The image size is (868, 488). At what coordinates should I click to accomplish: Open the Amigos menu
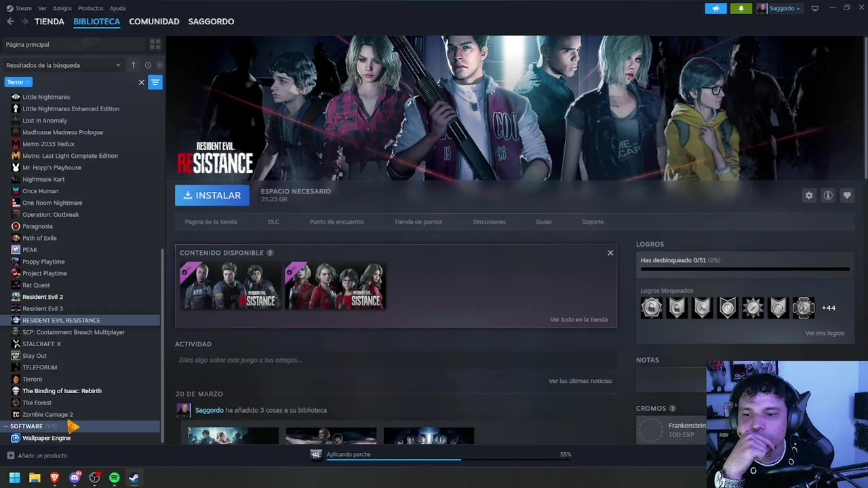pyautogui.click(x=62, y=8)
